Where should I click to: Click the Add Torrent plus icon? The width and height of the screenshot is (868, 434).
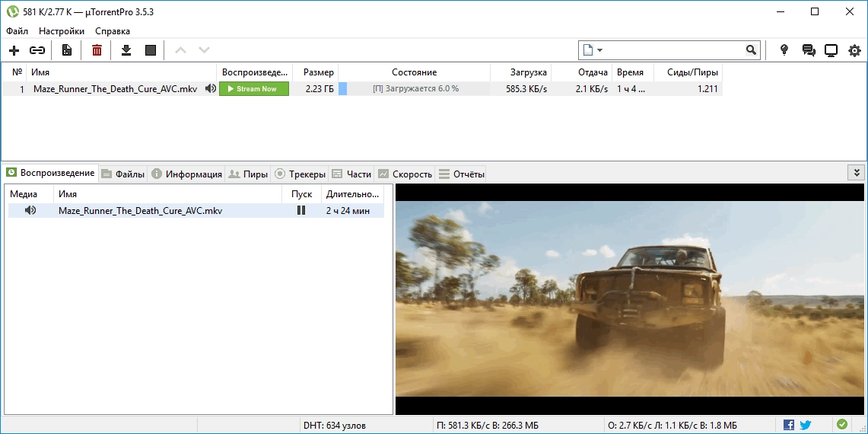tap(14, 50)
